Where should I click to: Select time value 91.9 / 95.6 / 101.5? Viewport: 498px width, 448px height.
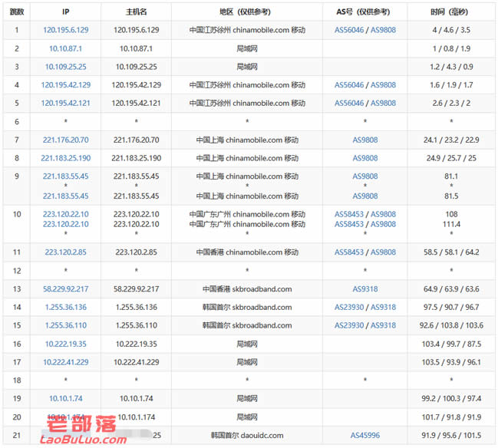point(451,435)
